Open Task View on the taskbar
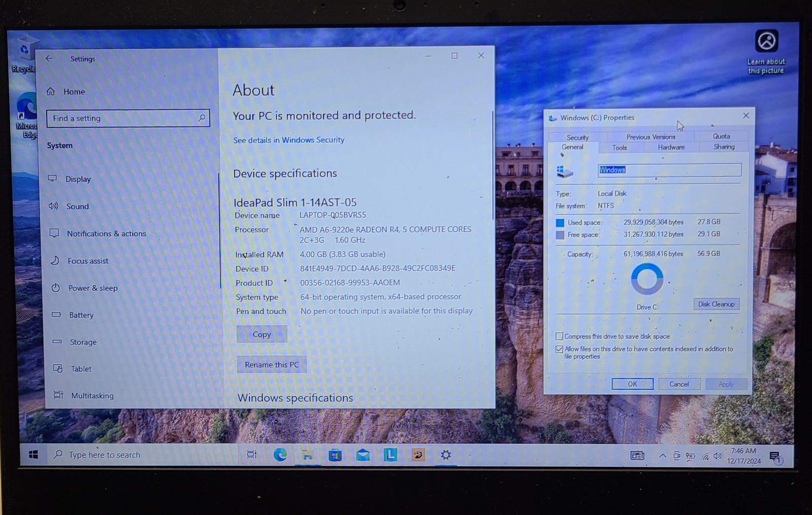The height and width of the screenshot is (515, 812). [x=252, y=455]
